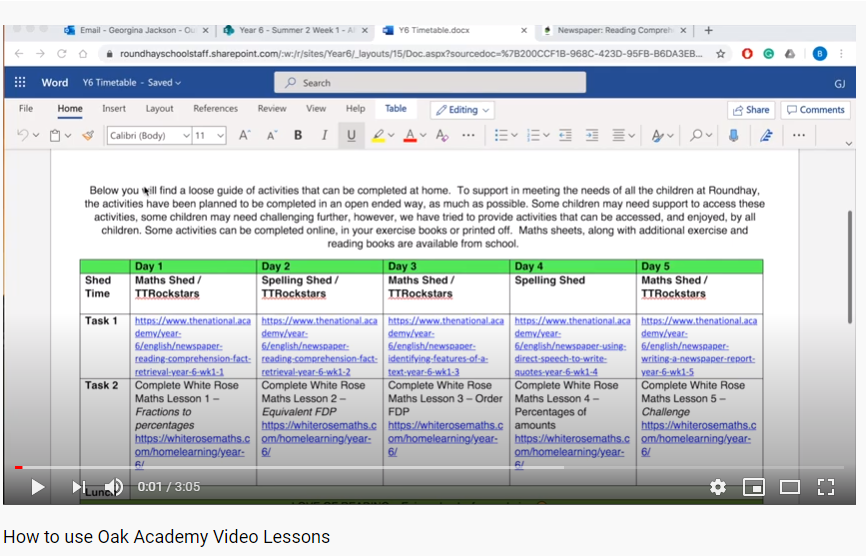This screenshot has height=556, width=866.
Task: Click the Dictate microphone icon
Action: [x=733, y=135]
